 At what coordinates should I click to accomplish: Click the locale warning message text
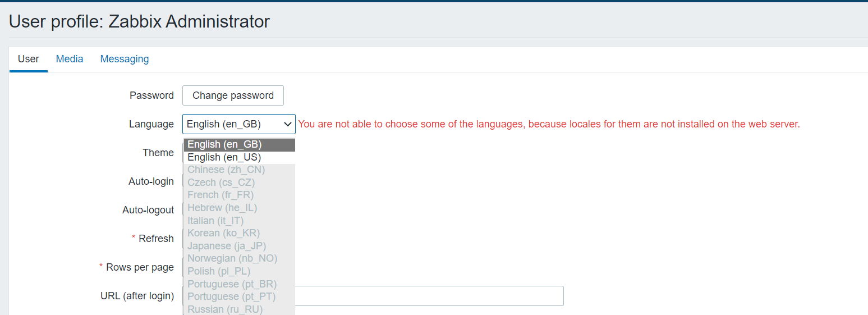(549, 124)
